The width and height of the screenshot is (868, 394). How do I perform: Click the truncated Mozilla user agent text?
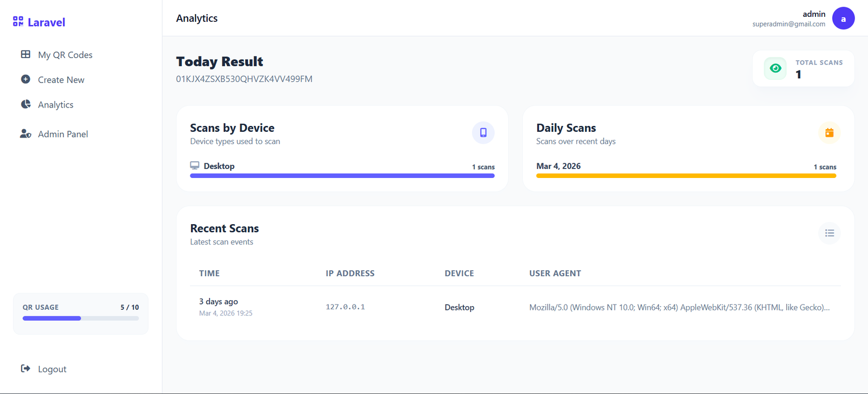click(679, 307)
